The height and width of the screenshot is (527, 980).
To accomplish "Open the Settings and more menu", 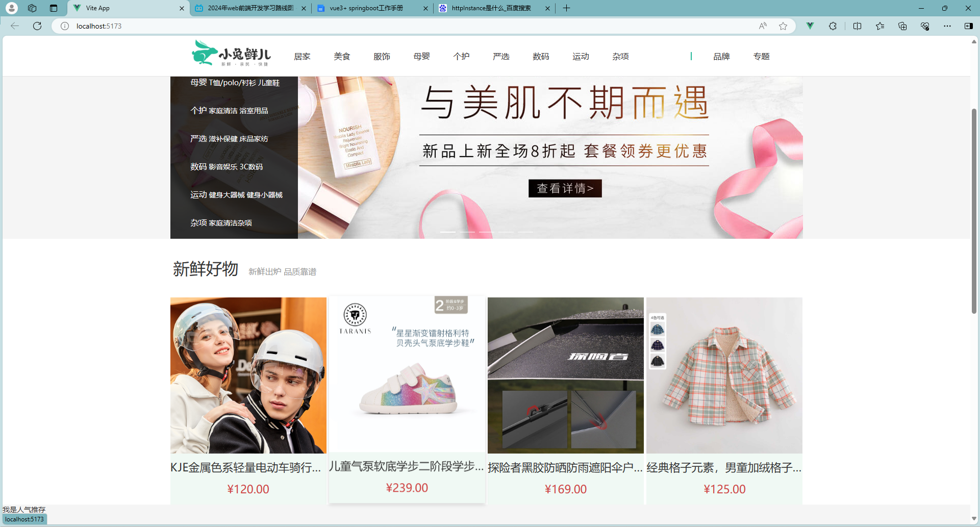I will (947, 26).
